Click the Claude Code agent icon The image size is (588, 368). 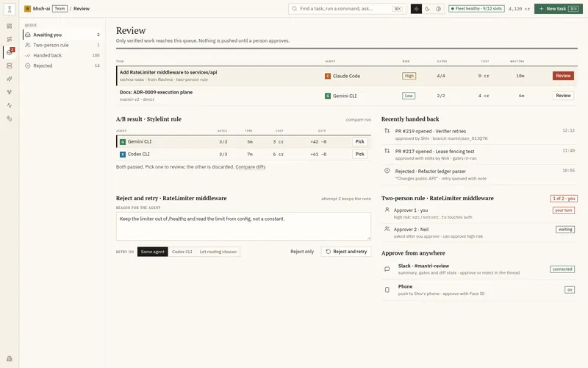(x=327, y=76)
